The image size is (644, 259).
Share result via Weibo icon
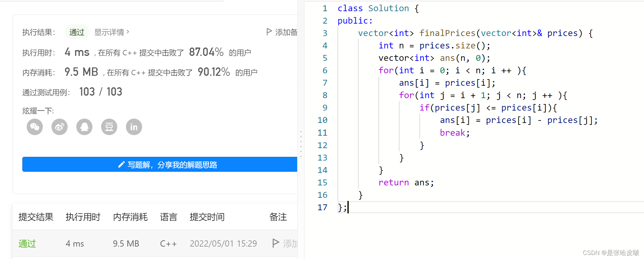coord(60,127)
